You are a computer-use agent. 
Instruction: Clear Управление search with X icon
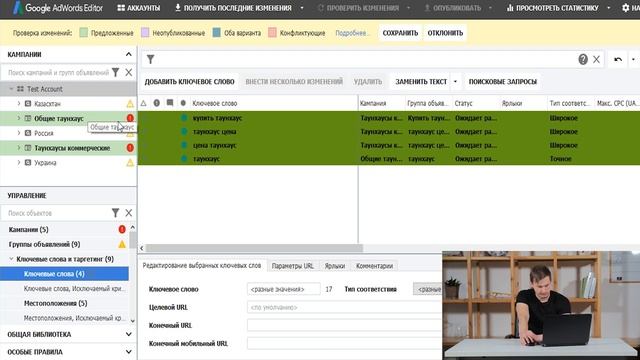point(129,213)
